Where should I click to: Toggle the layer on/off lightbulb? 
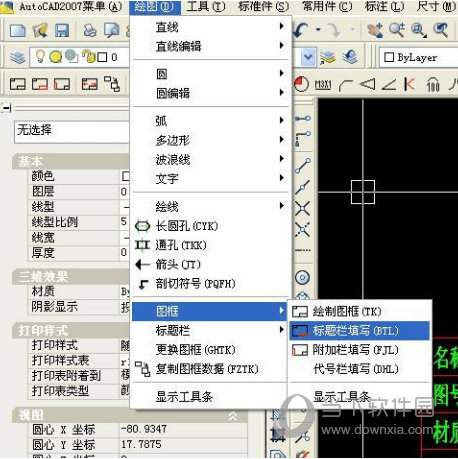click(40, 57)
